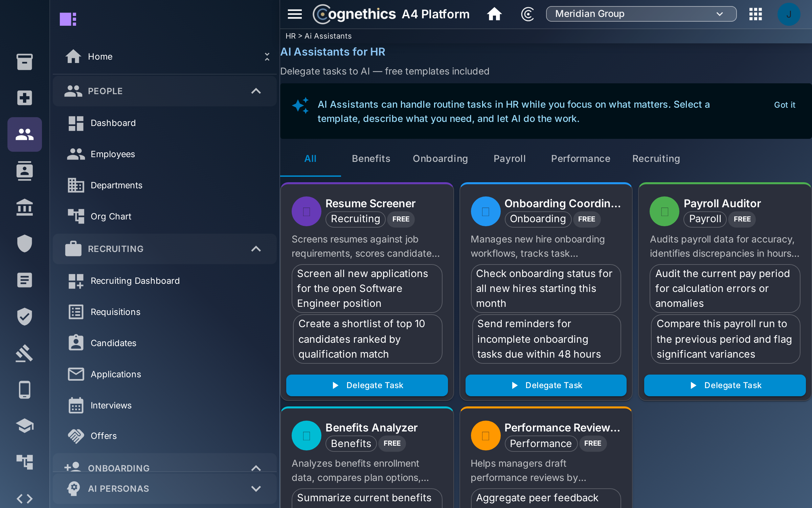Switch to the Performance tab
Image resolution: width=812 pixels, height=508 pixels.
pos(581,158)
